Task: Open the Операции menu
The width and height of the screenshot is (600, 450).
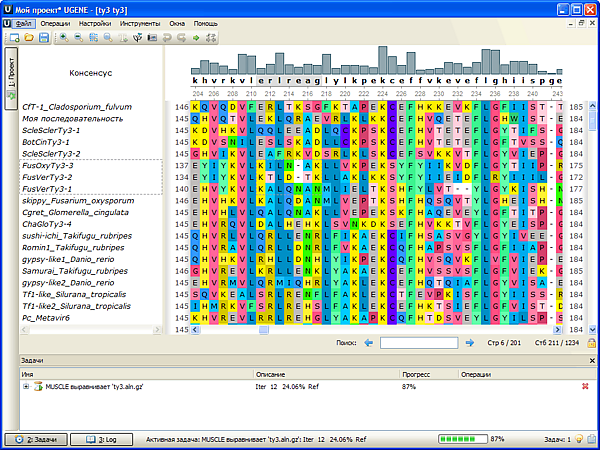Action: [x=56, y=20]
